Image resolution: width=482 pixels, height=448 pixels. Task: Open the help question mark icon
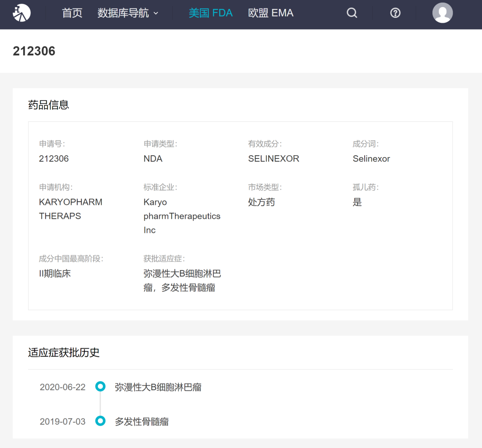click(395, 13)
